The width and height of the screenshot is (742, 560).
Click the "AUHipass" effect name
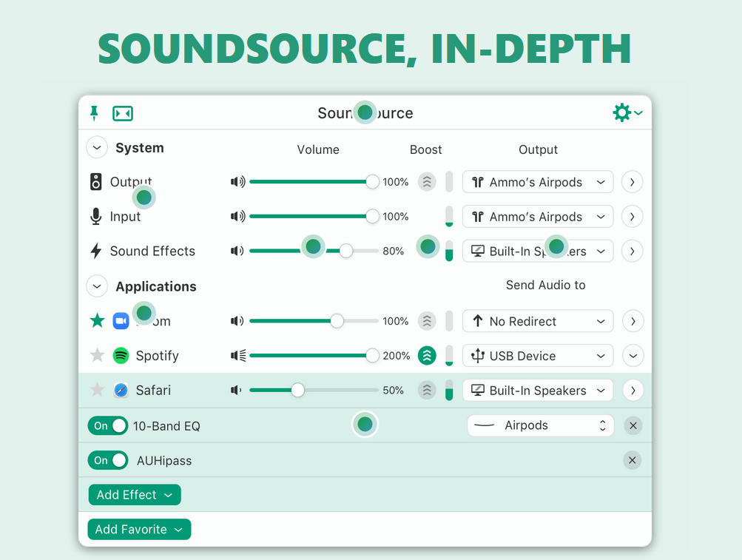164,461
